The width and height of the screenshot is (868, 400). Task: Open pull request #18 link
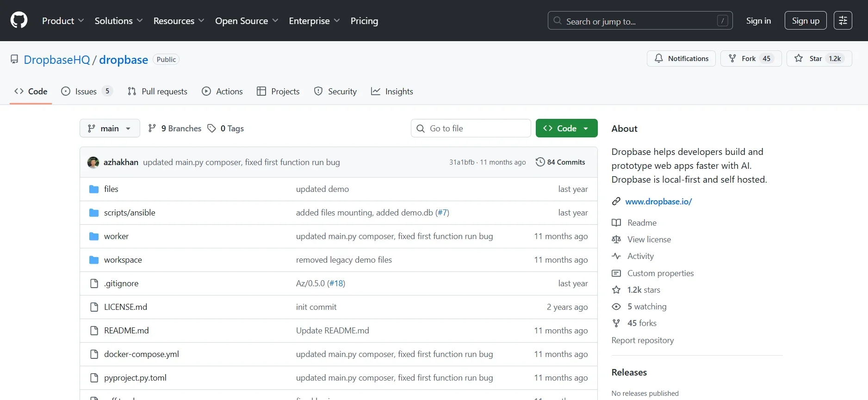pos(336,283)
